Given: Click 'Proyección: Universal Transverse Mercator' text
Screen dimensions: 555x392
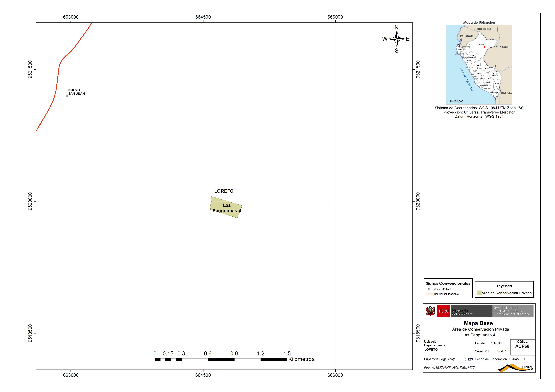Looking at the screenshot, I should coord(479,112).
